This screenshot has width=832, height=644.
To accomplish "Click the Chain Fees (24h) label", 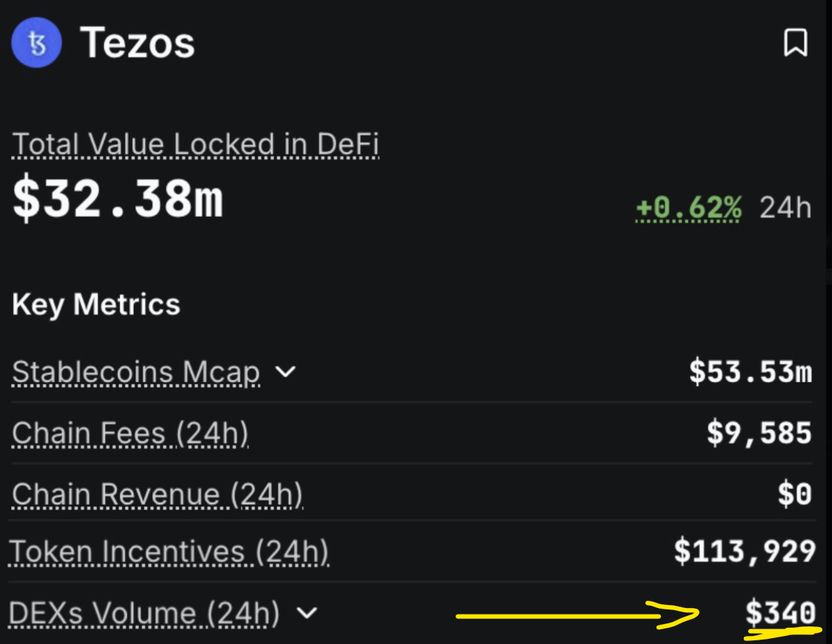I will point(130,434).
